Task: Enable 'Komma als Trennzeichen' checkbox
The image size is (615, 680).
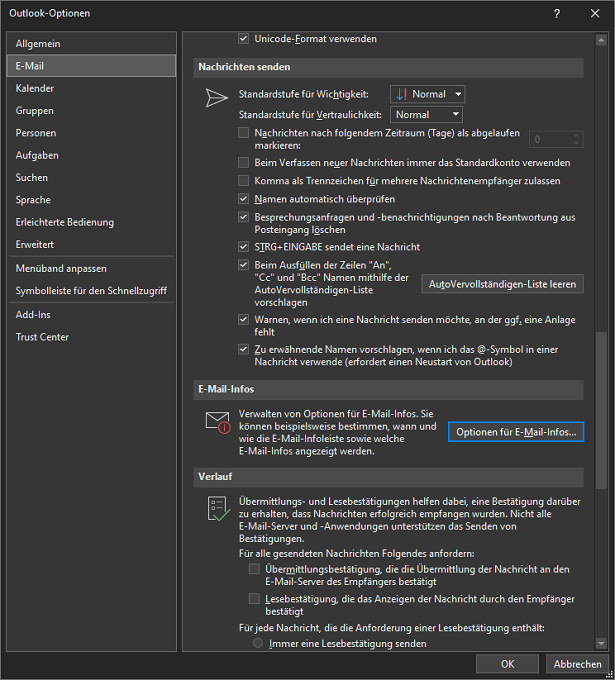Action: 244,180
